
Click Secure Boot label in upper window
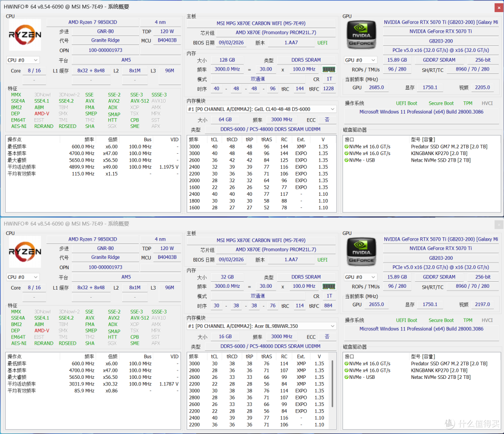click(441, 103)
